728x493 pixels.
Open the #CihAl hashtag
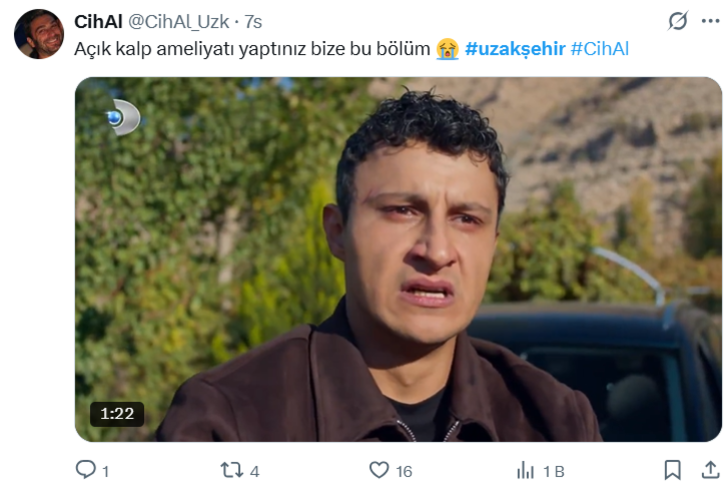599,49
